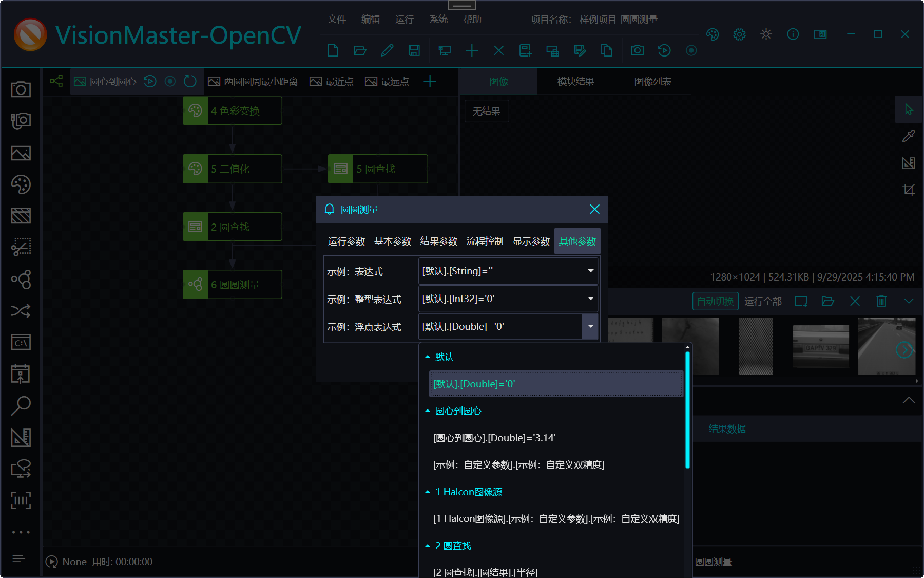Click the flow graph icon left of tabs
Screen dimensions: 924x578
click(x=56, y=81)
